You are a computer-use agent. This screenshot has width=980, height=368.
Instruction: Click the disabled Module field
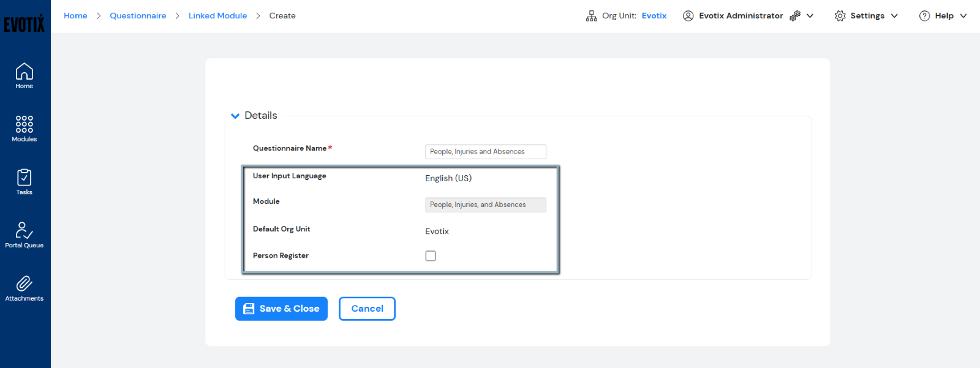pos(486,205)
